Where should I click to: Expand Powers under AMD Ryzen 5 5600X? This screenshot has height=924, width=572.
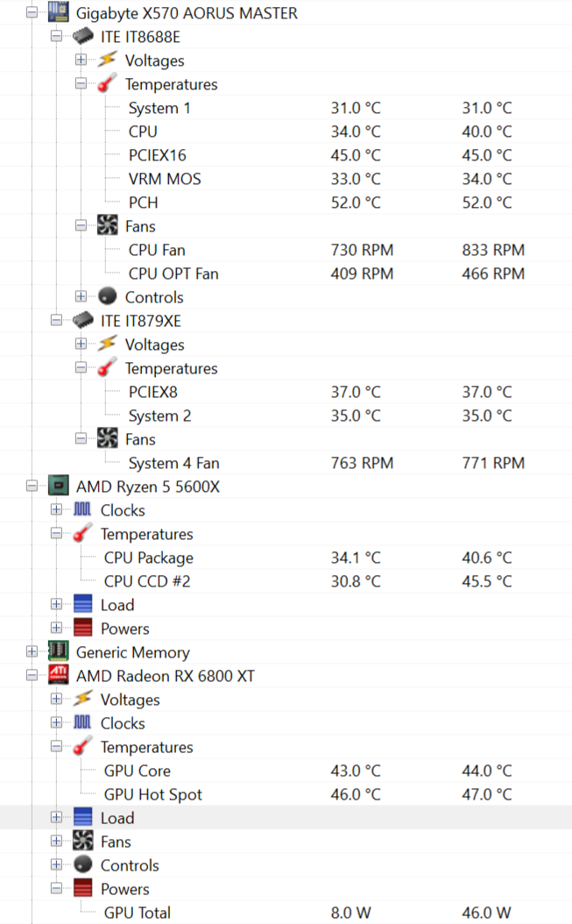[56, 629]
